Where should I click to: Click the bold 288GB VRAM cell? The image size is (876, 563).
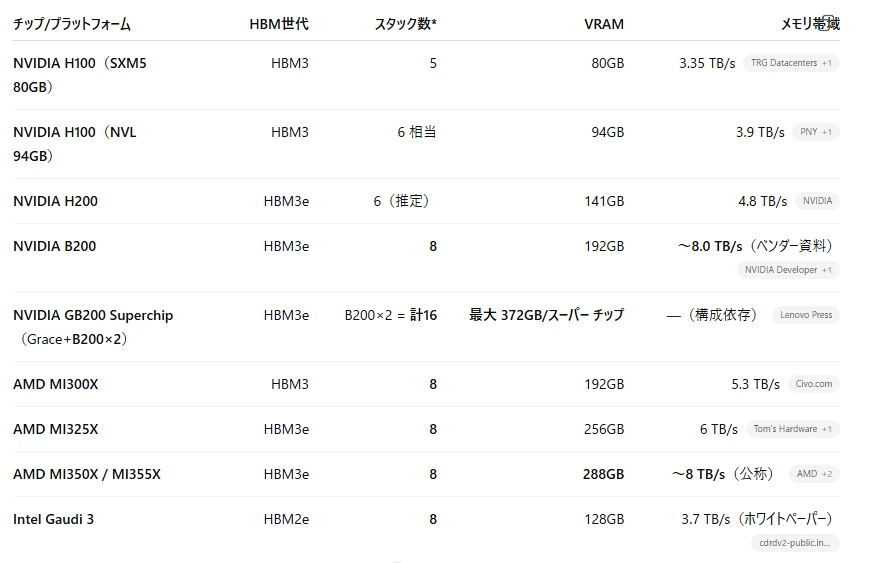(603, 474)
